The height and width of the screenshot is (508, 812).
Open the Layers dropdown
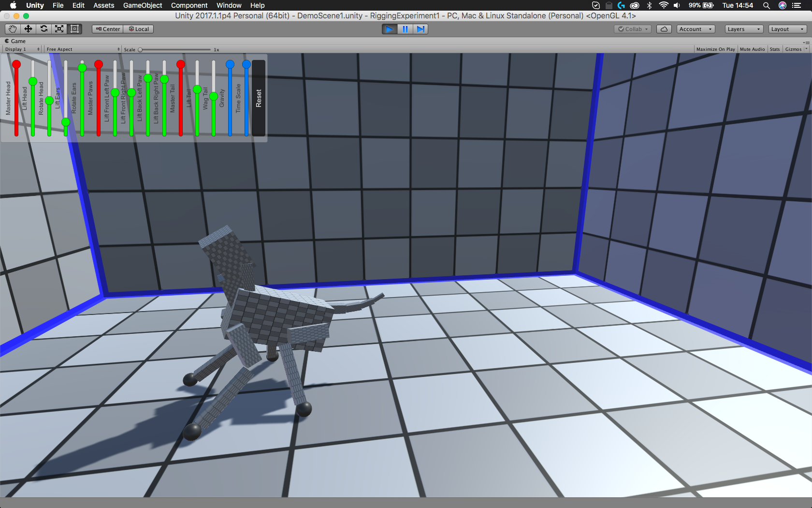coord(743,29)
